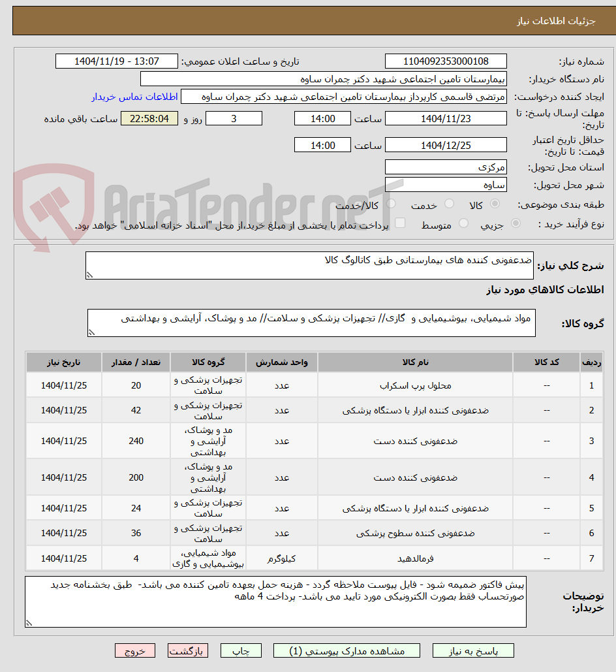Click the شرح کلی نیاز text area
Viewport: 616px width, 672px height.
[x=309, y=265]
